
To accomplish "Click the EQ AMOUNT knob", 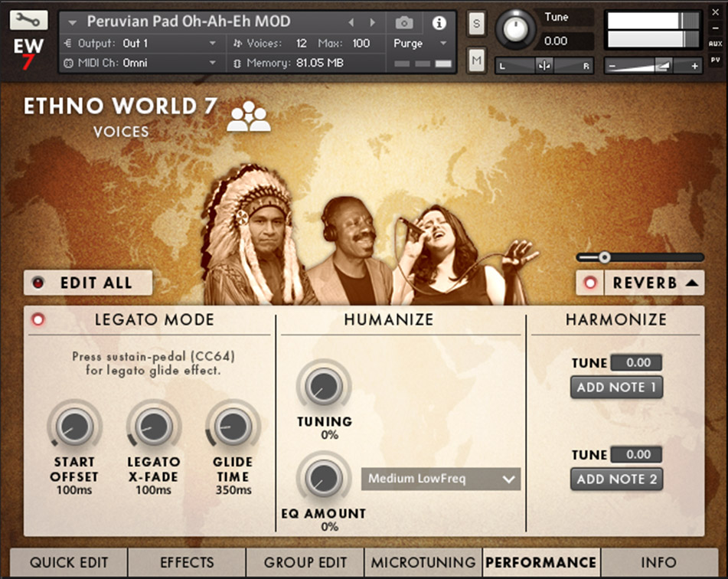I will point(324,478).
